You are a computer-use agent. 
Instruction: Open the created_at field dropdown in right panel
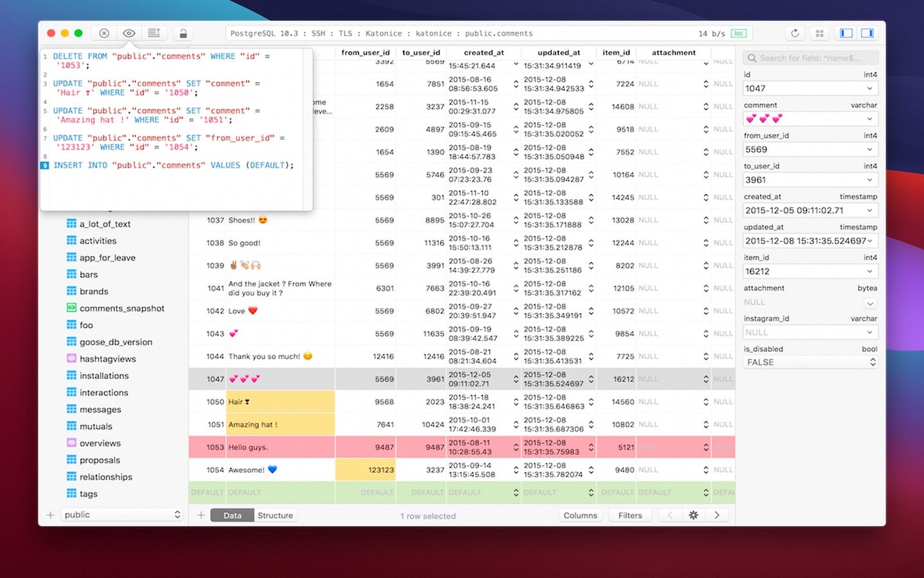[x=869, y=211]
